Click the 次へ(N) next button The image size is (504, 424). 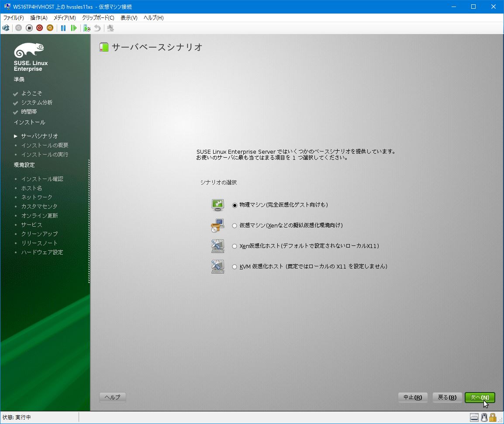tap(480, 397)
